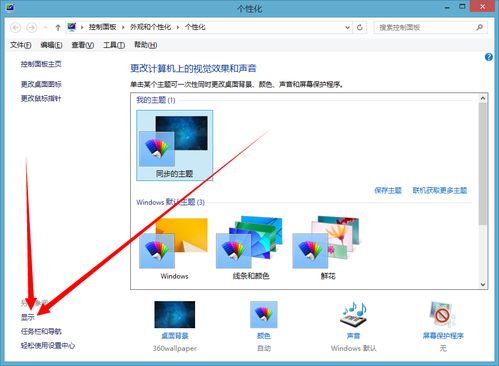Open recent locations dropdown arrow

[45, 27]
